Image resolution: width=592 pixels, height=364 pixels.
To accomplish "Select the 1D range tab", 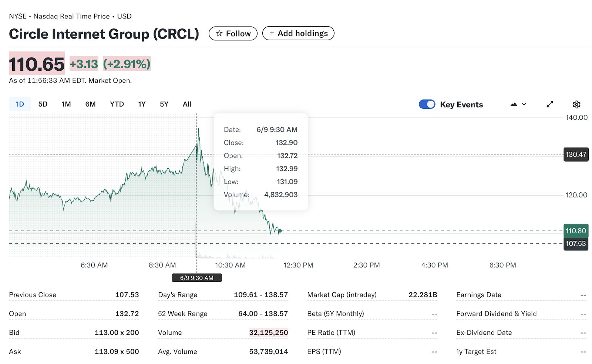I will [x=20, y=104].
